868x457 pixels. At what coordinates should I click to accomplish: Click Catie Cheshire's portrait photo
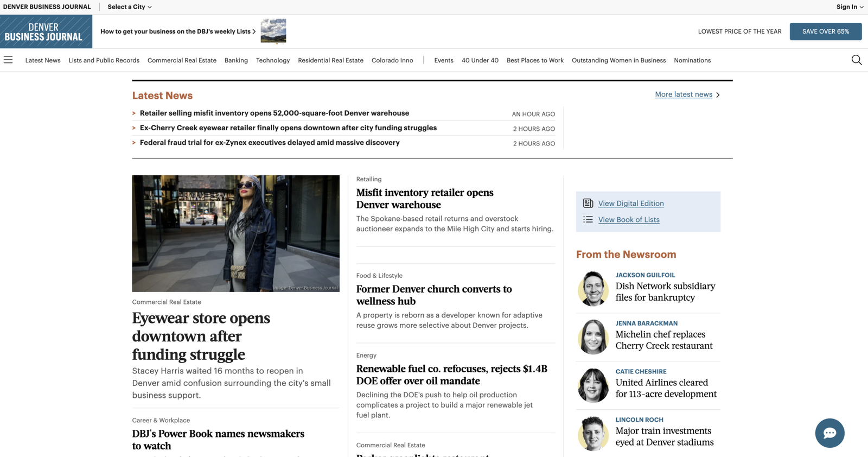(593, 385)
